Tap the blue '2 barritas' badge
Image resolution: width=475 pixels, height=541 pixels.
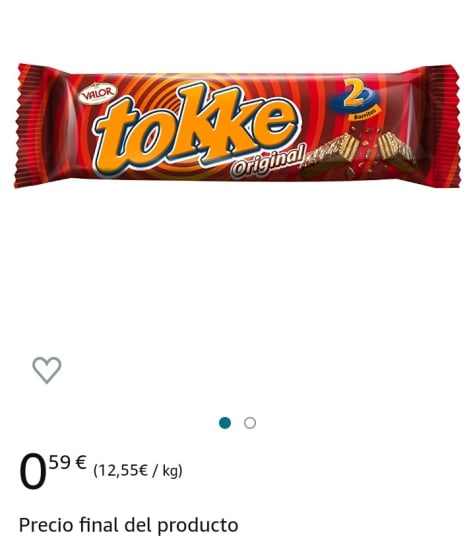(356, 100)
